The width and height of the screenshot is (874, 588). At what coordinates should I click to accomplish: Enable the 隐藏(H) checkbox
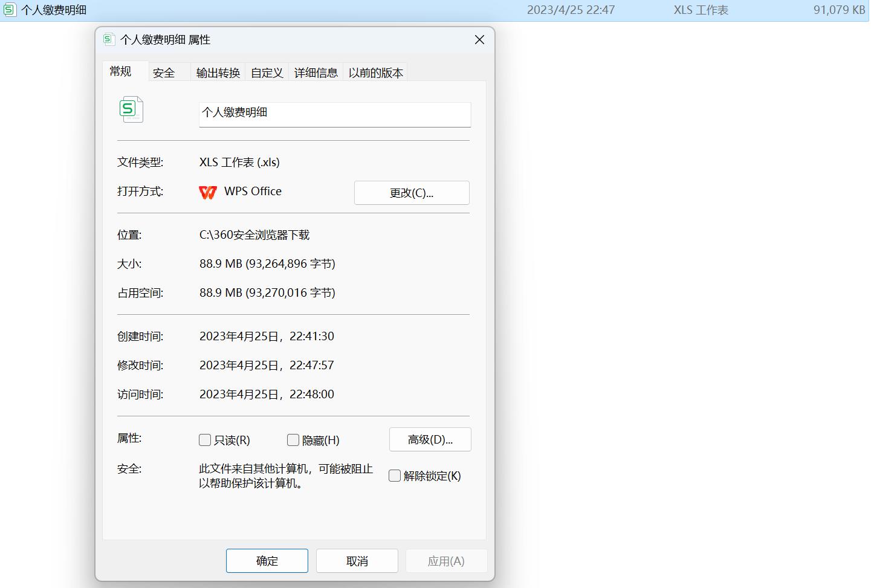point(293,440)
